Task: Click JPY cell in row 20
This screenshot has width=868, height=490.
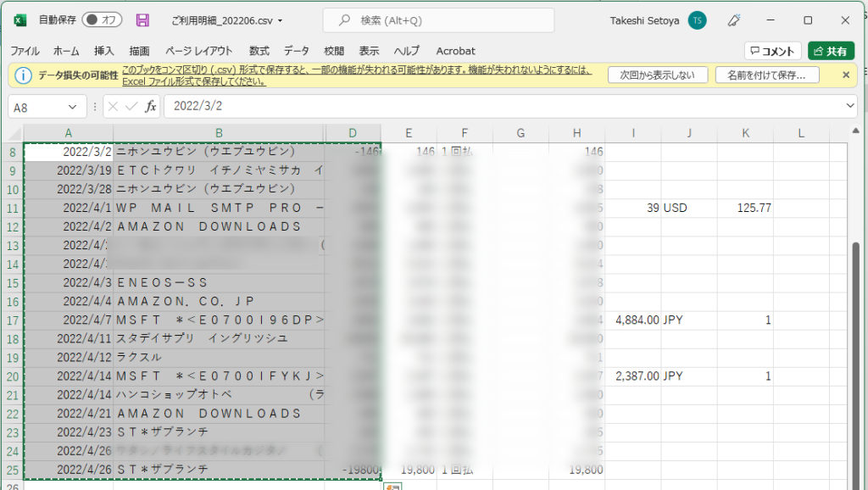Action: [x=689, y=376]
